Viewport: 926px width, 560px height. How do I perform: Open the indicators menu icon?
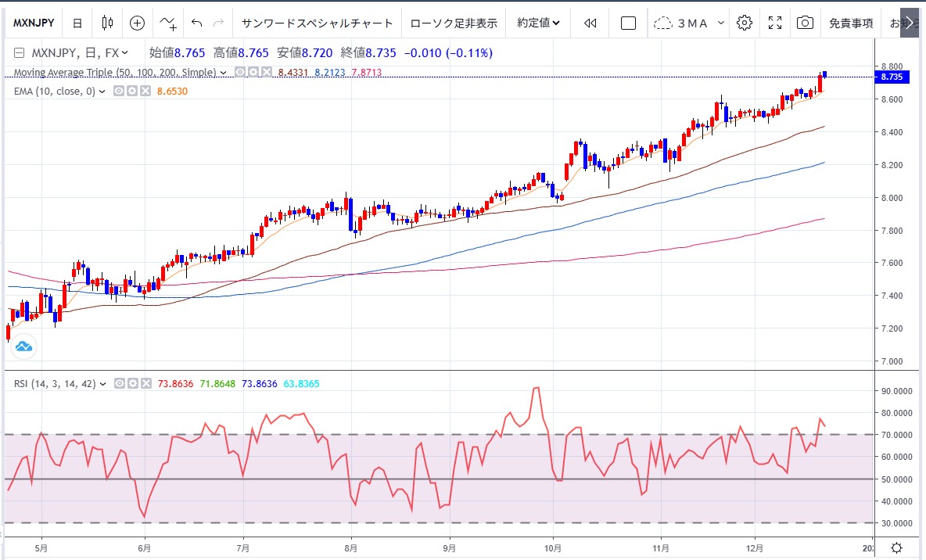(167, 23)
